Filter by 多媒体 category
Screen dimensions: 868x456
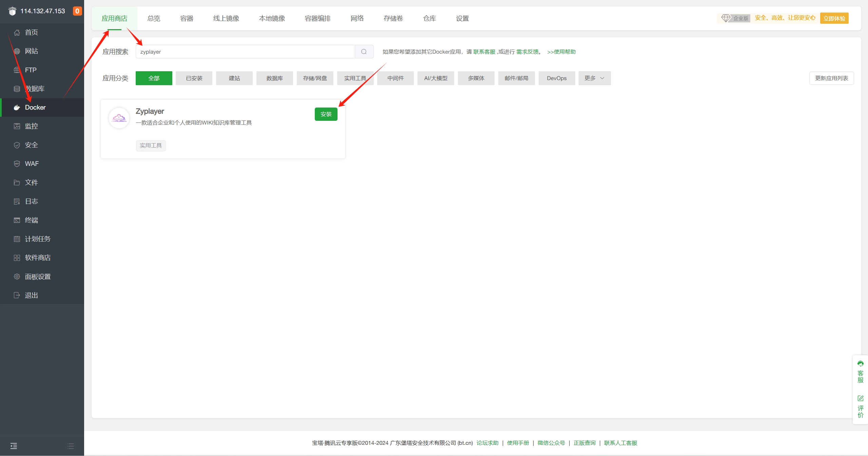[x=476, y=78]
